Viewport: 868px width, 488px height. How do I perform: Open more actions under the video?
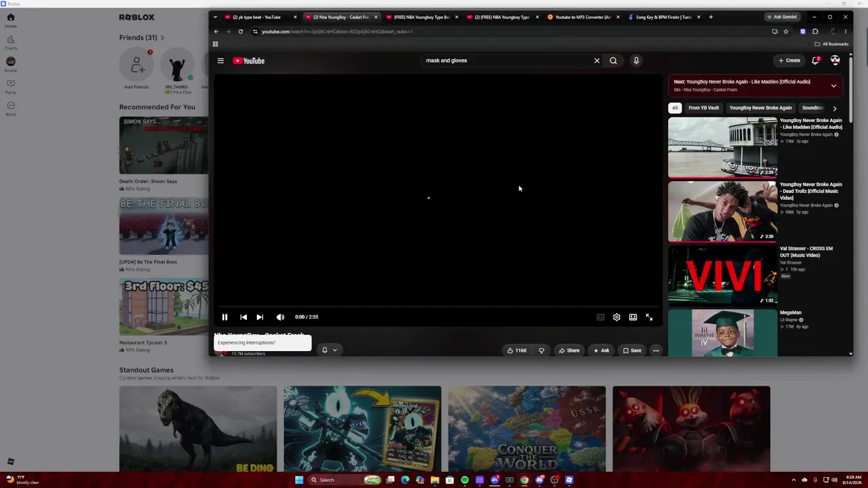656,350
